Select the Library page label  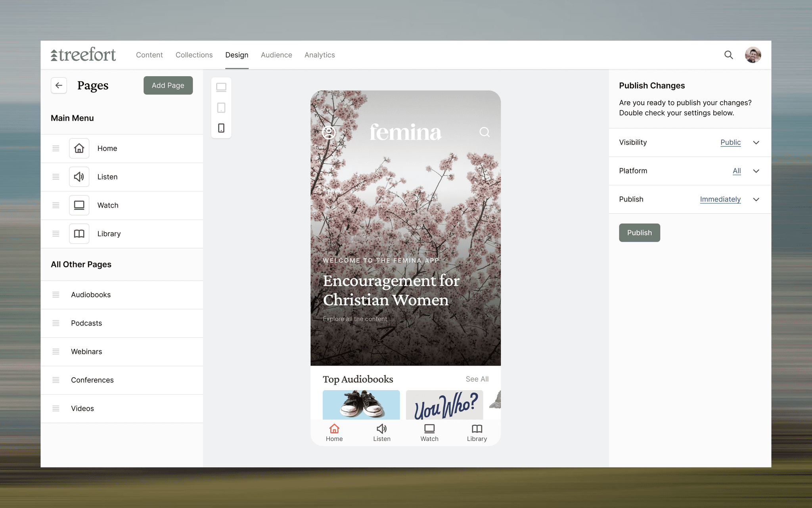(x=109, y=234)
